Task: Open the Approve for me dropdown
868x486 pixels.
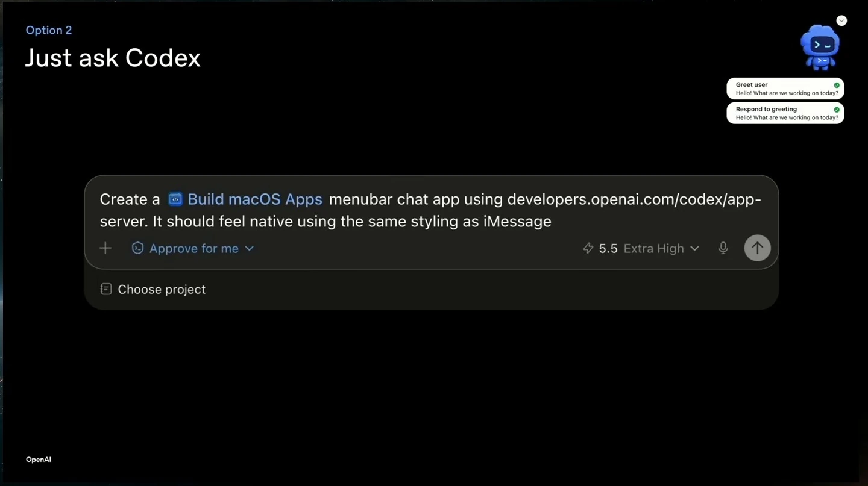Action: pyautogui.click(x=193, y=248)
